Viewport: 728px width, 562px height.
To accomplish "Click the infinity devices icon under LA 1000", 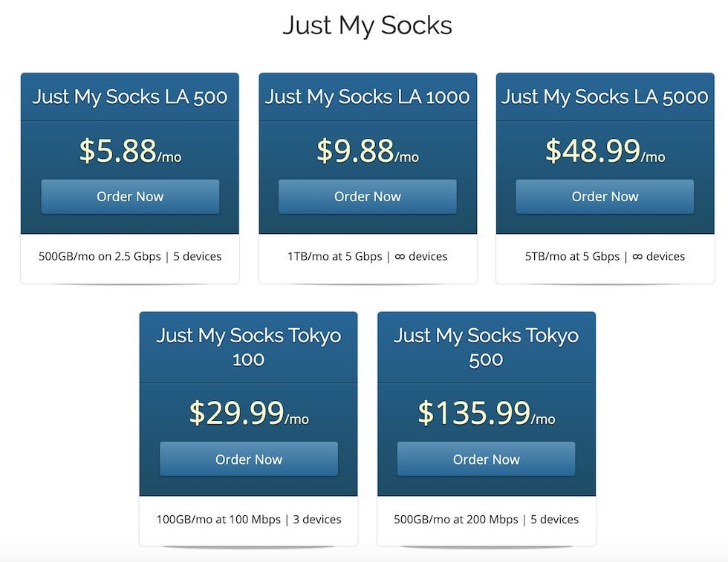I will (x=400, y=257).
